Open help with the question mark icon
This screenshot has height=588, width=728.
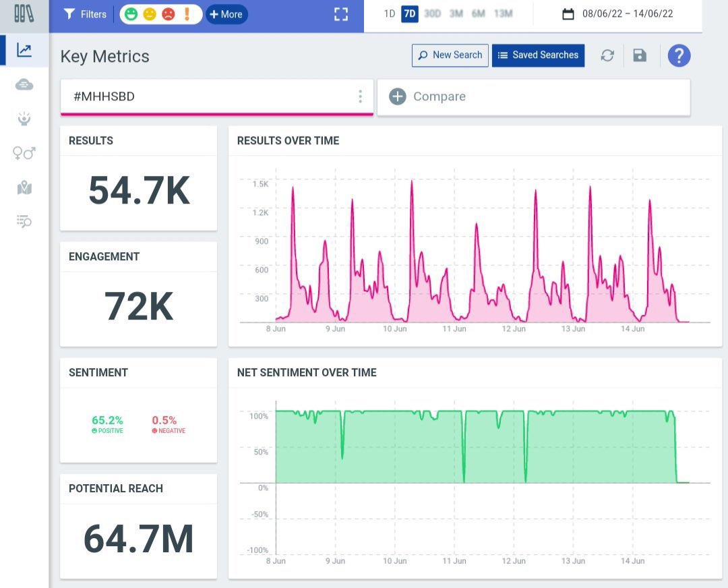[x=679, y=55]
